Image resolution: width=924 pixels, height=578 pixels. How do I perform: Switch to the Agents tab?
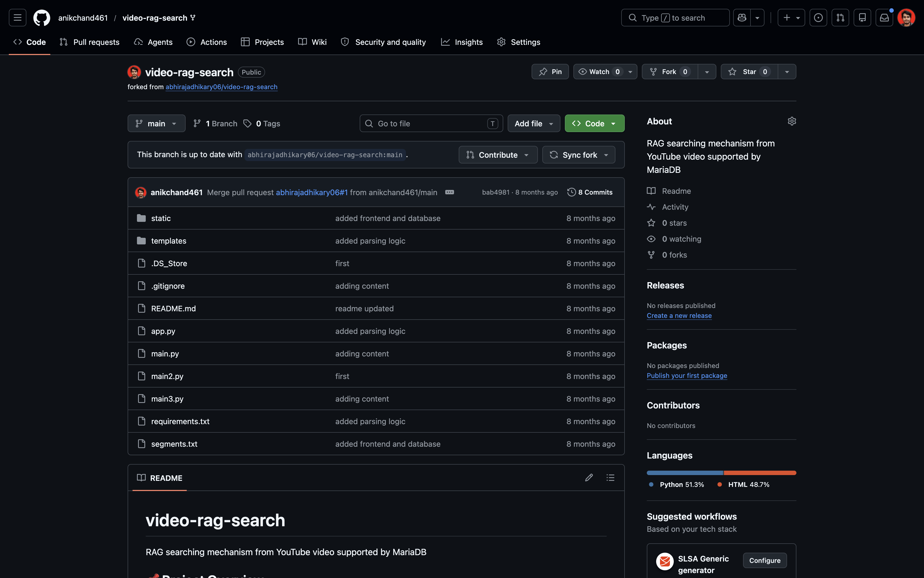(x=153, y=42)
